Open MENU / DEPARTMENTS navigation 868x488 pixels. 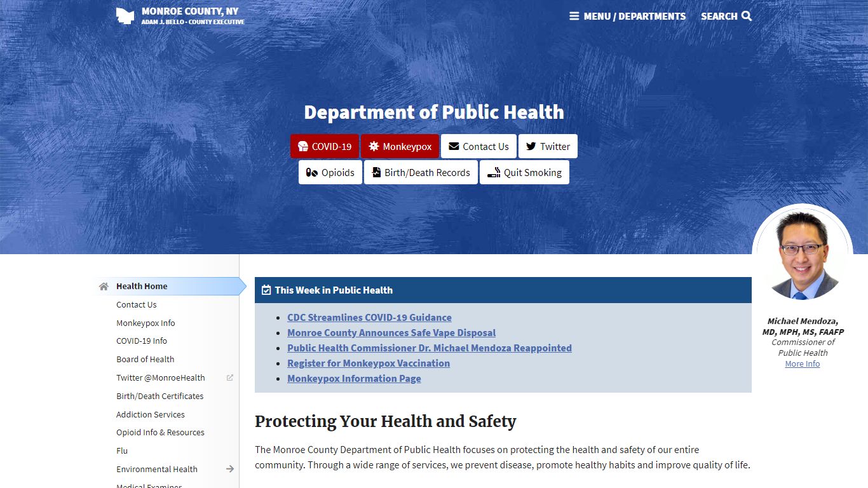[627, 16]
